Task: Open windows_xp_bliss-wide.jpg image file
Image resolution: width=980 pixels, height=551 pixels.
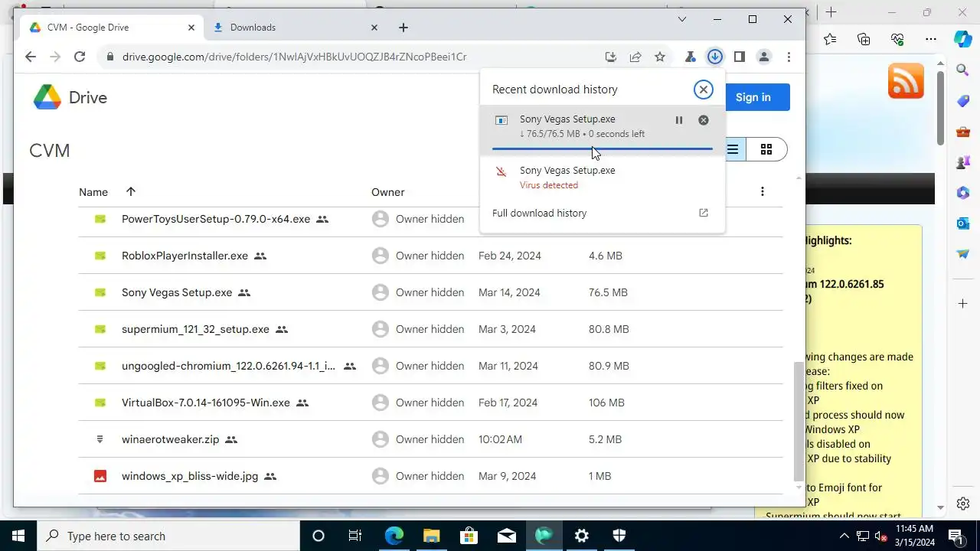Action: point(190,476)
